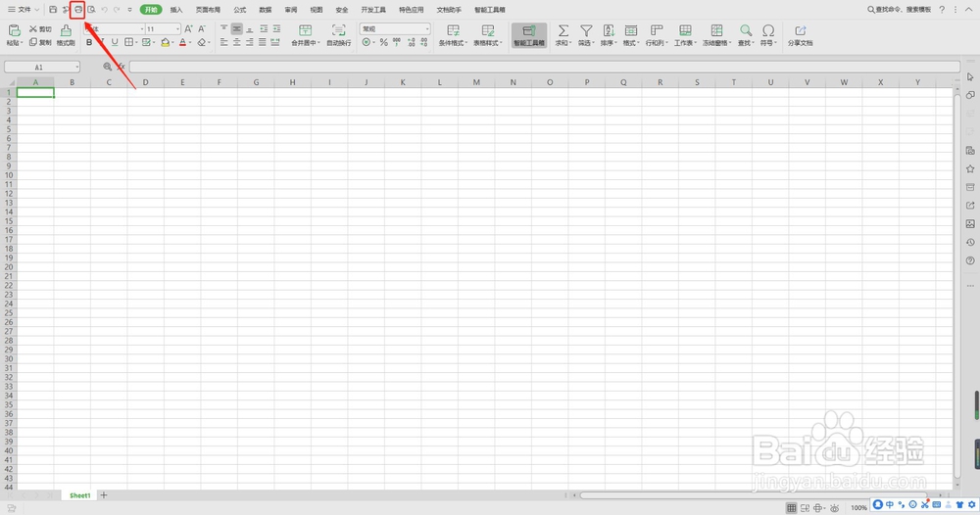
Task: Toggle center horizontal alignment
Action: click(x=237, y=42)
